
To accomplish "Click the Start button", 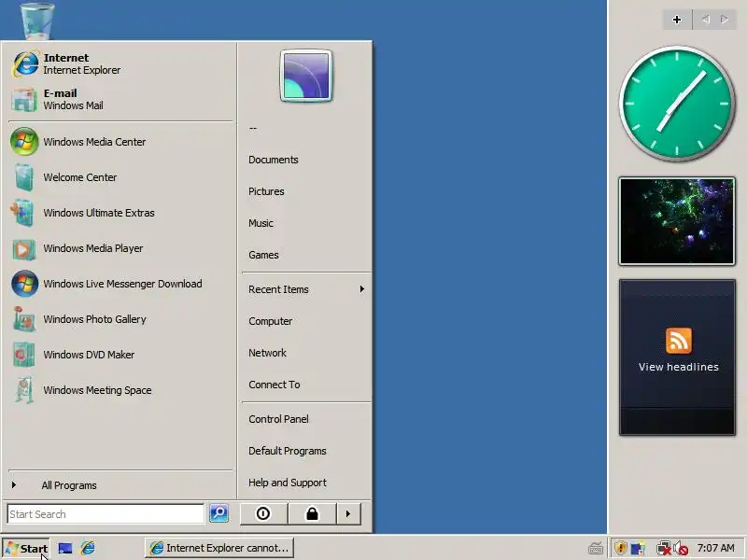I will tap(26, 548).
